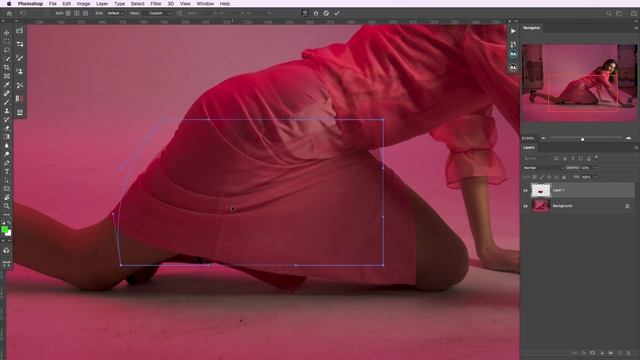Select the Move tool
This screenshot has width=640, height=360.
pyautogui.click(x=7, y=33)
